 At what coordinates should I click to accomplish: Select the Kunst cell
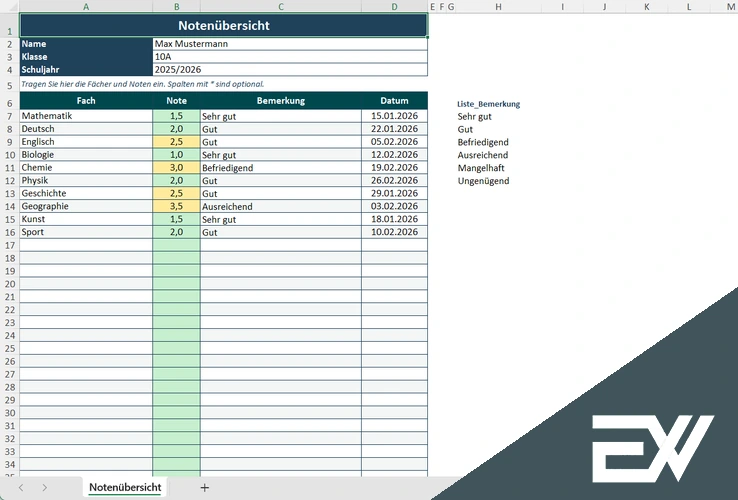coord(86,219)
